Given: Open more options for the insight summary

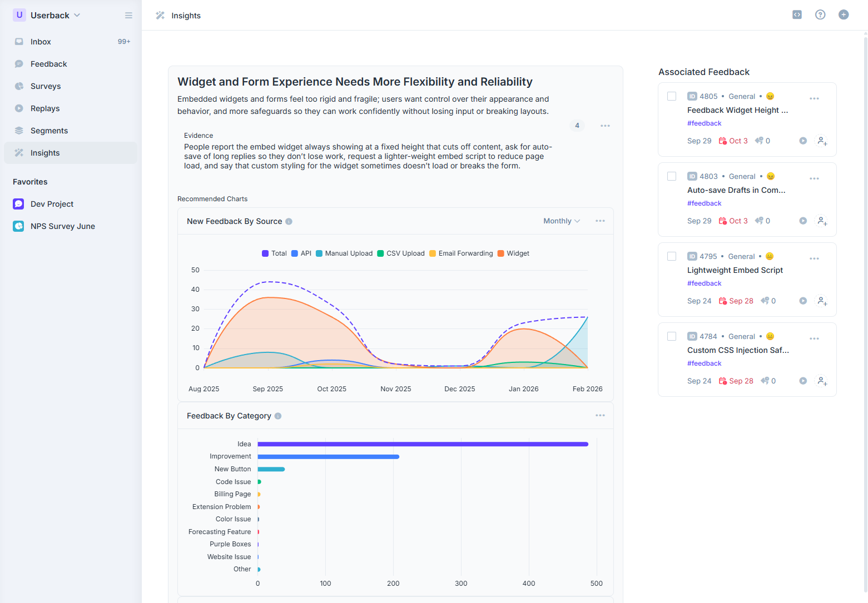Looking at the screenshot, I should (605, 126).
